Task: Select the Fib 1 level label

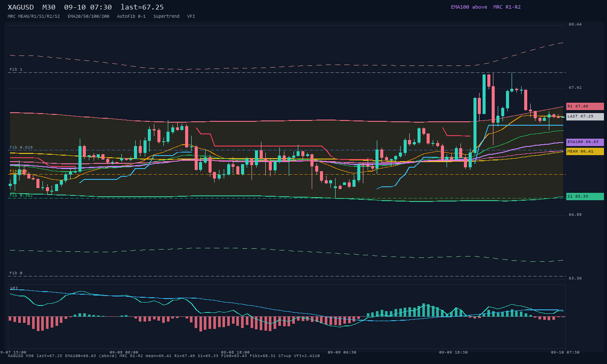Action: coord(16,69)
